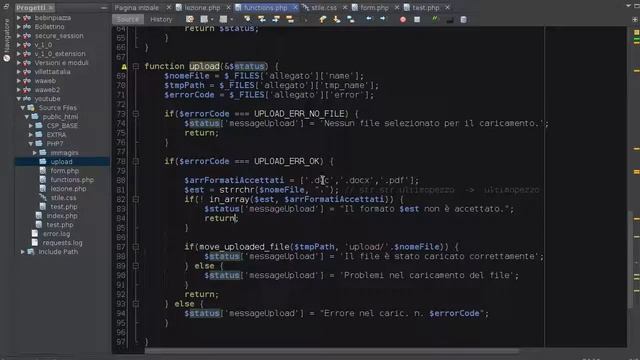Screen dimensions: 640x360
Task: Click the editor toolbar Forward navigation icon
Action: [223, 19]
